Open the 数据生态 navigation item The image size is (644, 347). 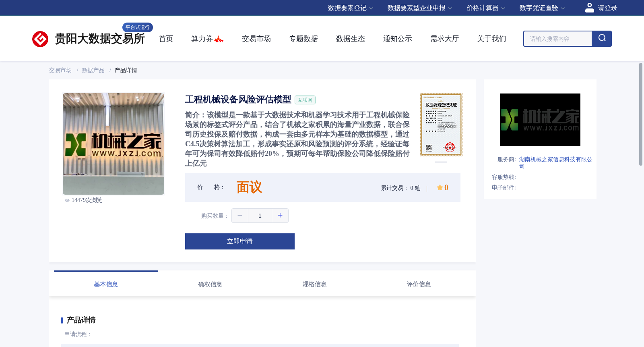pos(350,39)
